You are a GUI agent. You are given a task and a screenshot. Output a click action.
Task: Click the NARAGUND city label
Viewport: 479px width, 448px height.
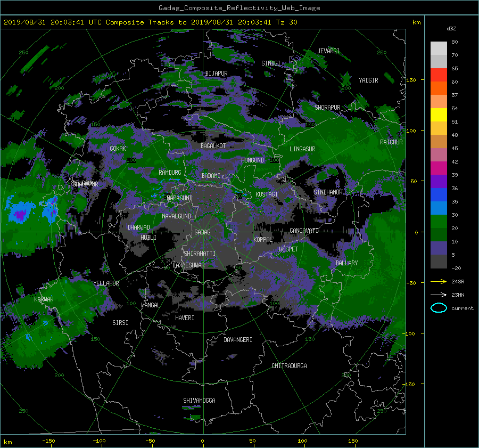[x=180, y=198]
